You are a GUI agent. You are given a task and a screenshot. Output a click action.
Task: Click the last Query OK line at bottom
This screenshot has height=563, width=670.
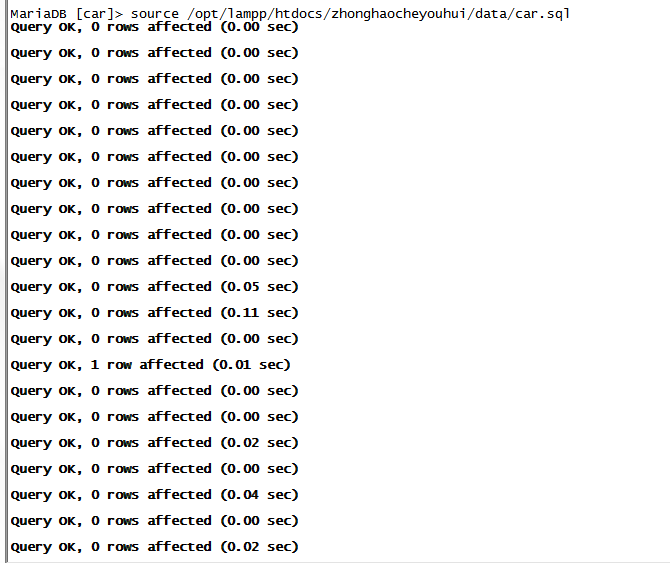coord(154,547)
